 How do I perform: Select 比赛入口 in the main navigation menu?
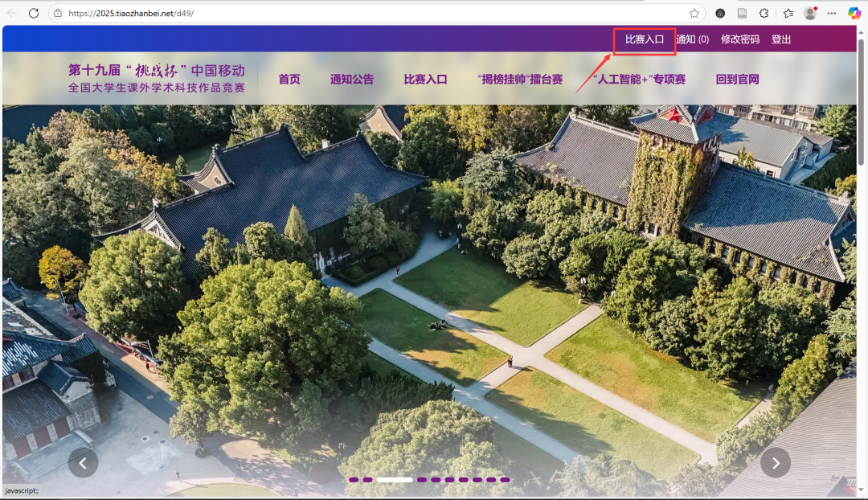(x=426, y=80)
